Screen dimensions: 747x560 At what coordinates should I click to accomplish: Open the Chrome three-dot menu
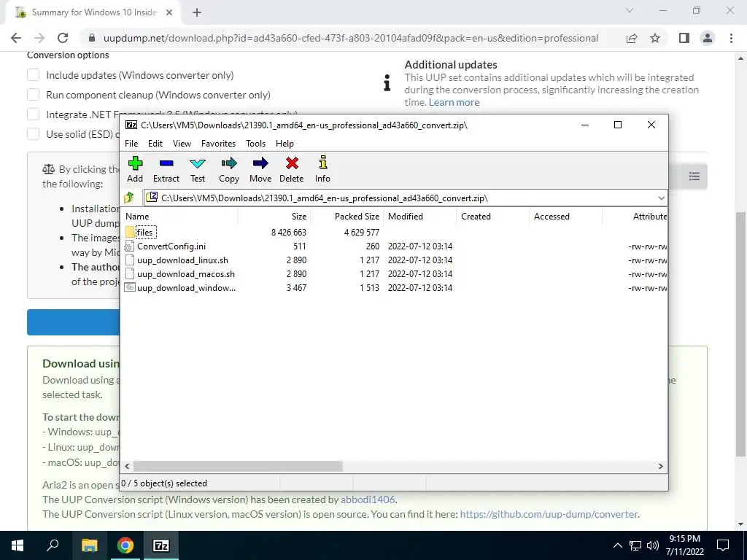(x=731, y=38)
